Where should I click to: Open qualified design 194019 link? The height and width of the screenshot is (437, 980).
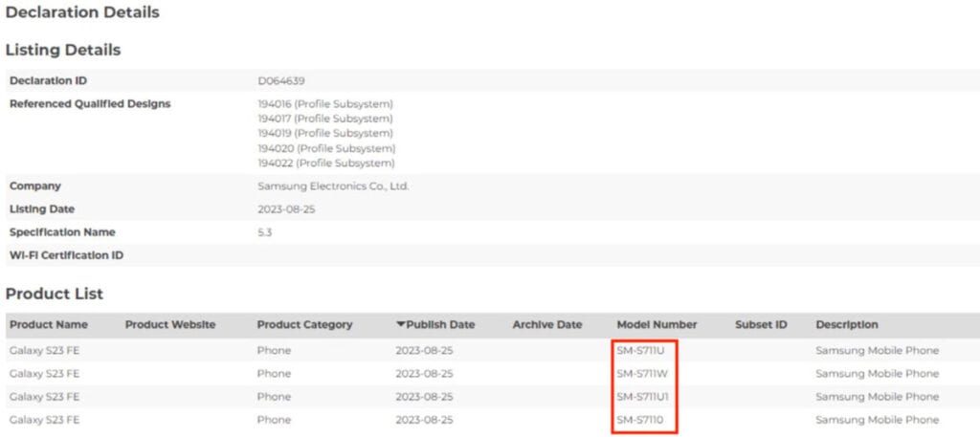325,133
